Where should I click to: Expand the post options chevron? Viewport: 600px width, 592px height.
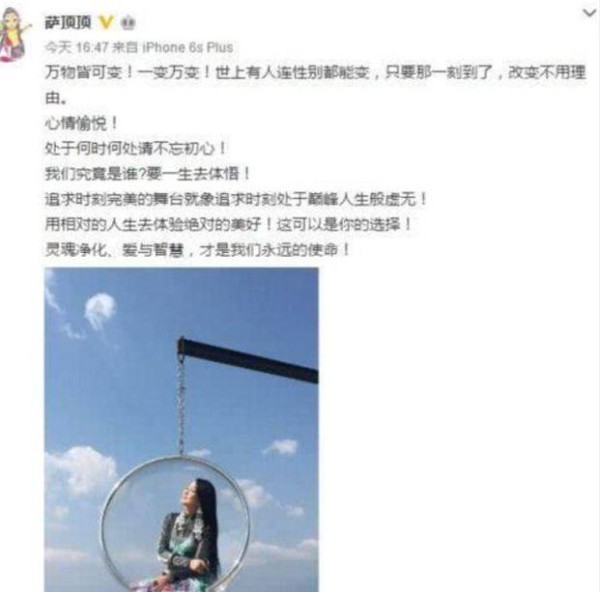click(x=590, y=13)
